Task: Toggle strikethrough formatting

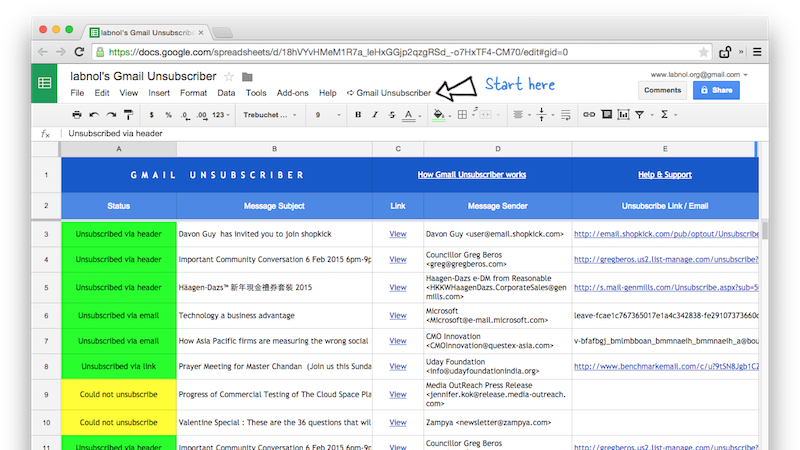Action: 392,115
